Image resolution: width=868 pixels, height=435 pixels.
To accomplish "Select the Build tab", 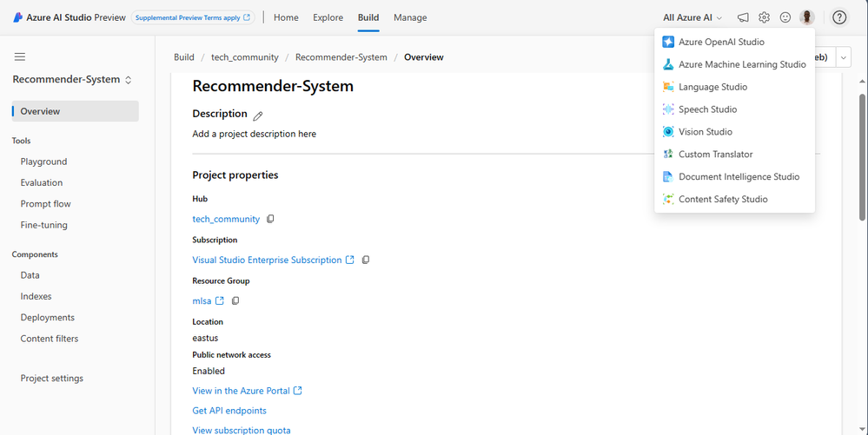I will coord(368,17).
